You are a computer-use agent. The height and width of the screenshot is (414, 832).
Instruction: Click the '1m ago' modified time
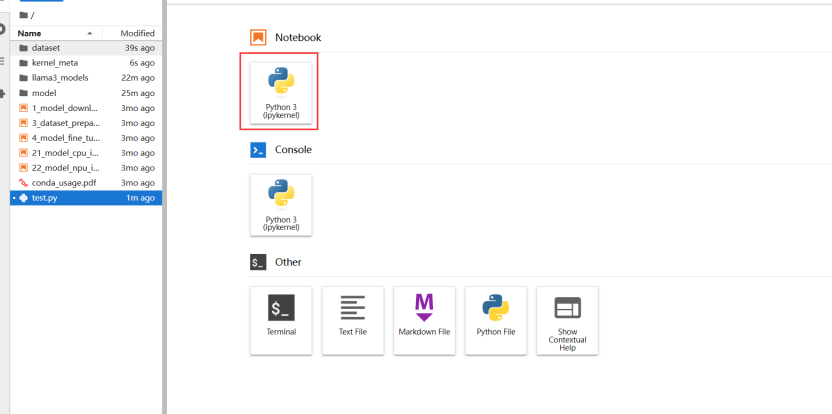coord(141,198)
